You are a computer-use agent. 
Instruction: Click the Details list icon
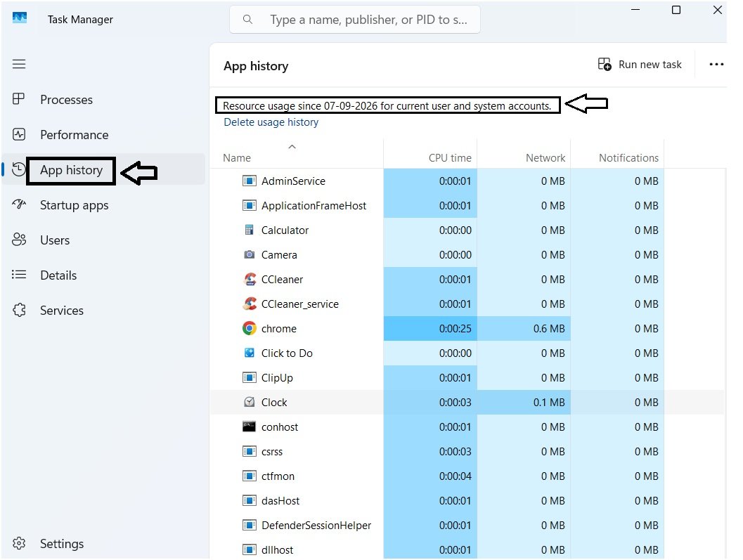[19, 275]
